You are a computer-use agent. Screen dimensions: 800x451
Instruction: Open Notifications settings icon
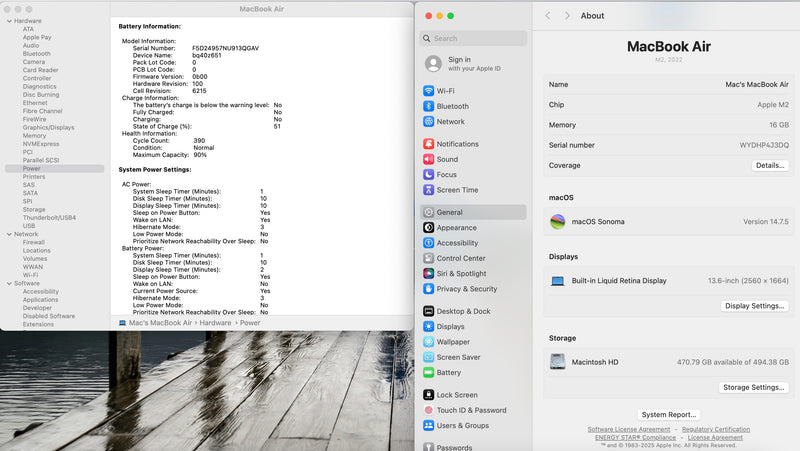click(x=429, y=144)
